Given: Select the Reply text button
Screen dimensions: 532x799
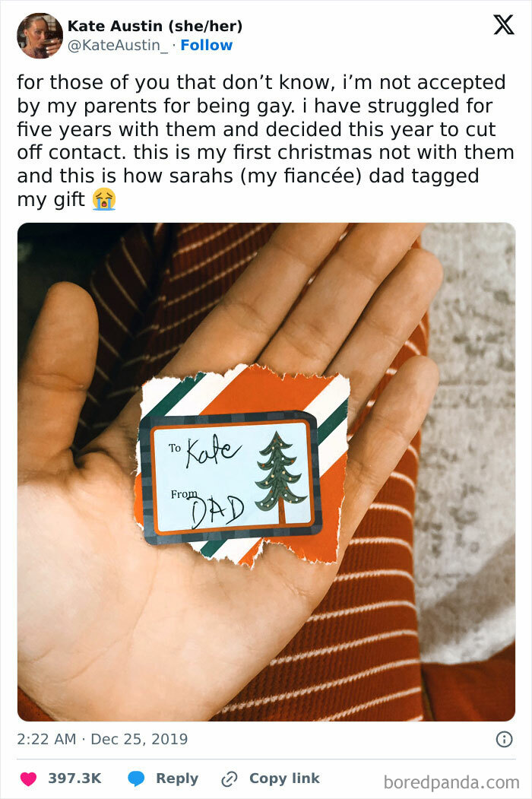Looking at the screenshot, I should [177, 778].
